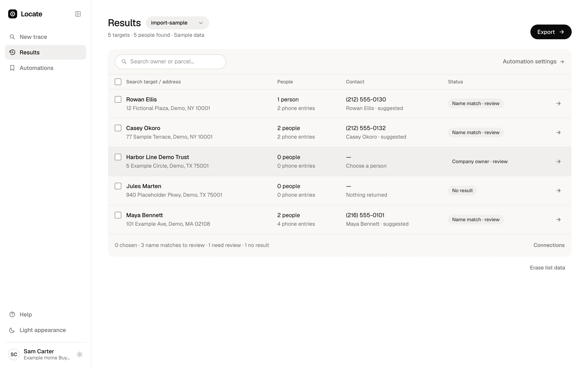Go to New trace in sidebar

pos(46,37)
